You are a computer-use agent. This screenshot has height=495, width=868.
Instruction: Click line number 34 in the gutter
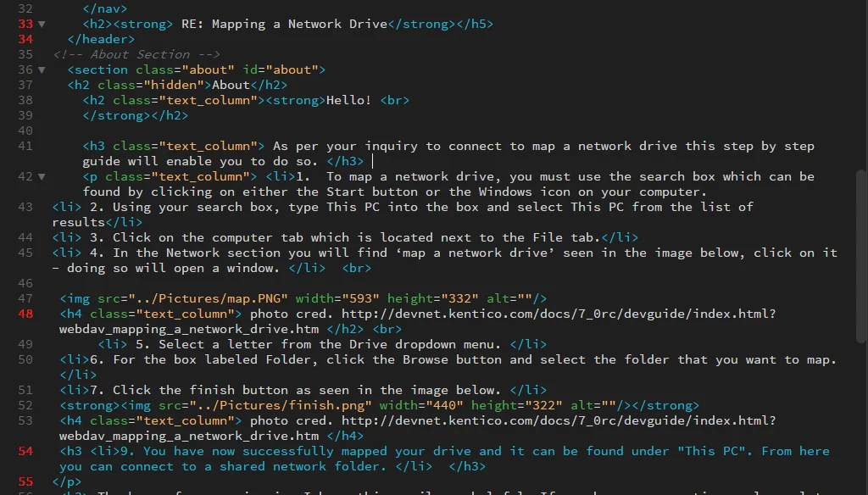25,39
